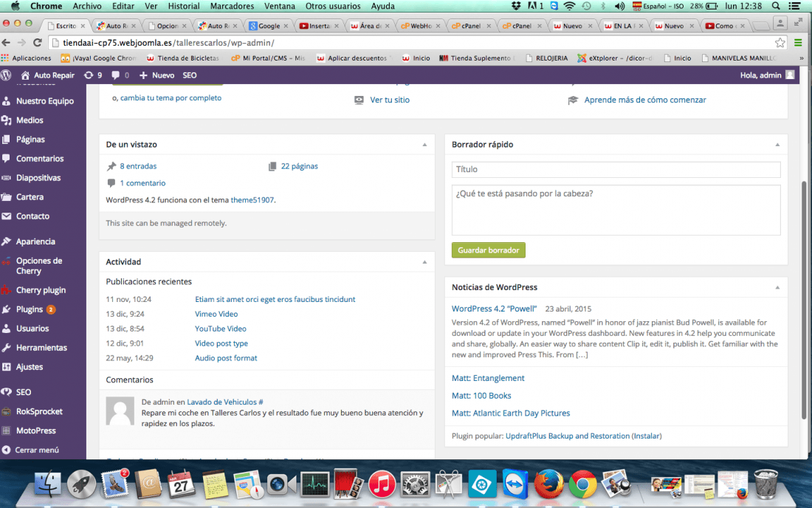The image size is (812, 508).
Task: Bookmark this page with the star icon
Action: click(780, 43)
